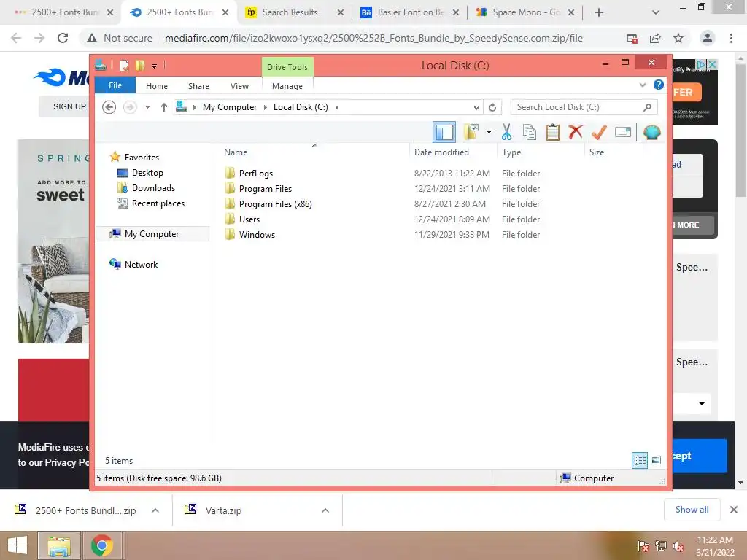This screenshot has width=747, height=560.
Task: Open the Manage tab under Drive Tools
Action: click(x=287, y=86)
